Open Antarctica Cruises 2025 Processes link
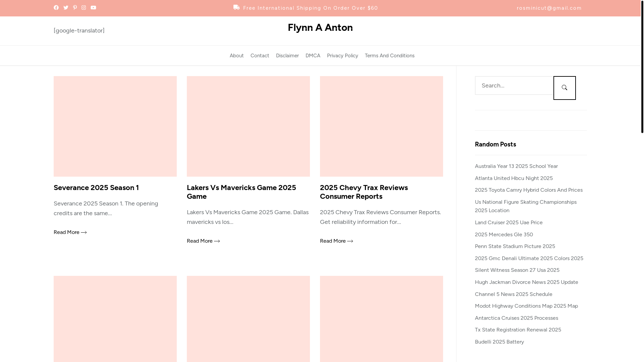Viewport: 644px width, 362px height. pyautogui.click(x=517, y=318)
